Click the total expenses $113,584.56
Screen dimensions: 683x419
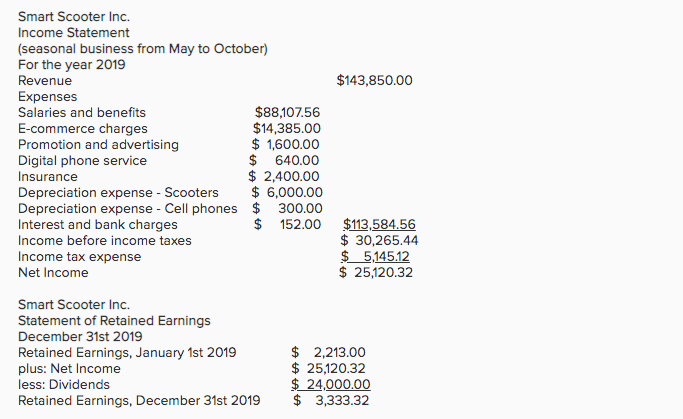click(x=379, y=224)
